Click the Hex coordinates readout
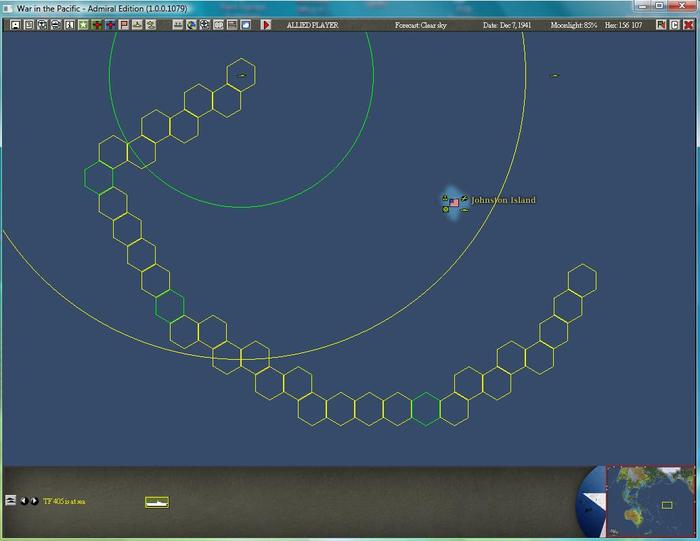Image resolution: width=700 pixels, height=541 pixels. pos(624,25)
